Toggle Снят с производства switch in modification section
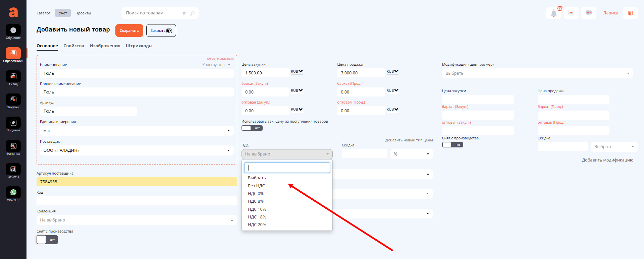 (452, 145)
